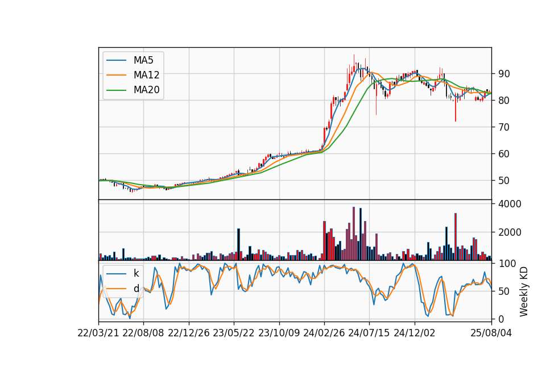Screen dimensions: 546x392
Task: Click the 2000 volume axis tick label
Action: (x=510, y=232)
